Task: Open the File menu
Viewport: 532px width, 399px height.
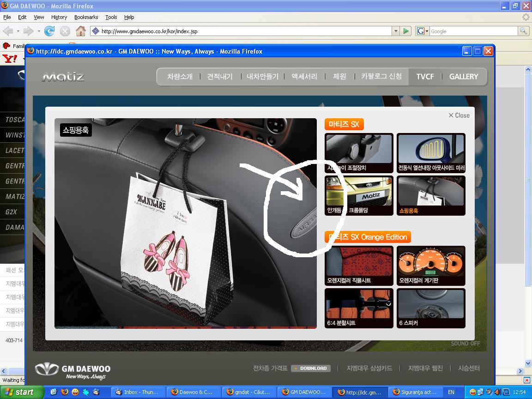Action: point(7,17)
